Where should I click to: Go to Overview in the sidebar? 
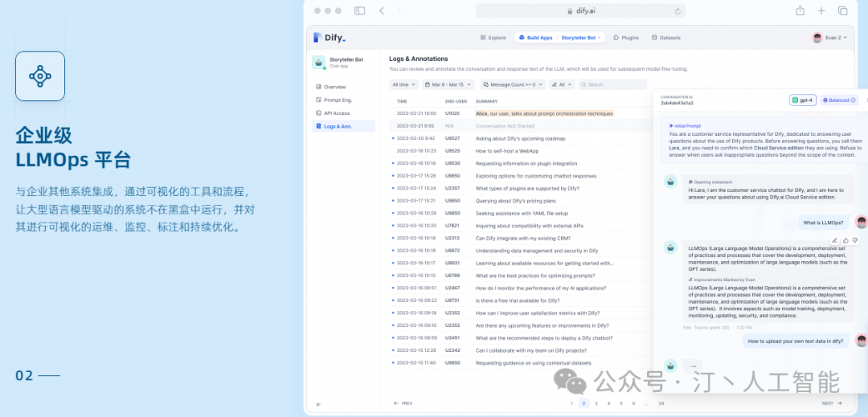330,87
